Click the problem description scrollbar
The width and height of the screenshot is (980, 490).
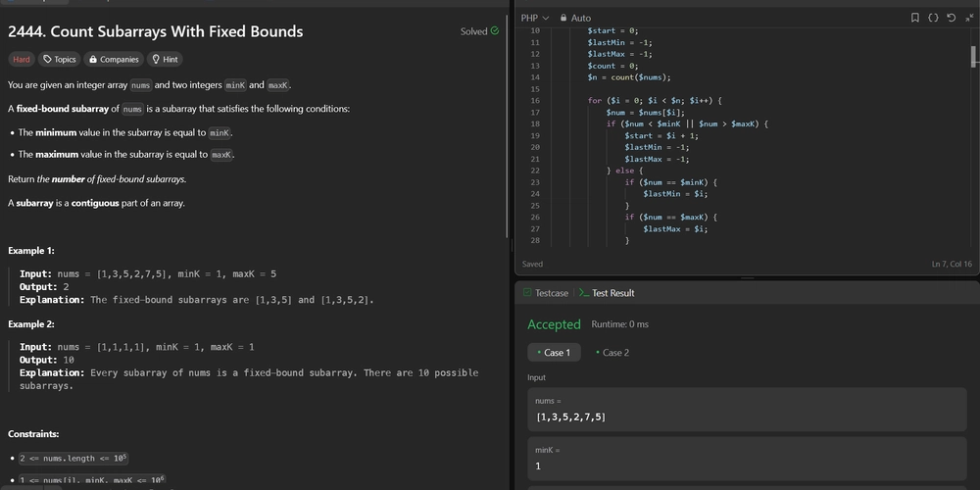click(x=507, y=125)
